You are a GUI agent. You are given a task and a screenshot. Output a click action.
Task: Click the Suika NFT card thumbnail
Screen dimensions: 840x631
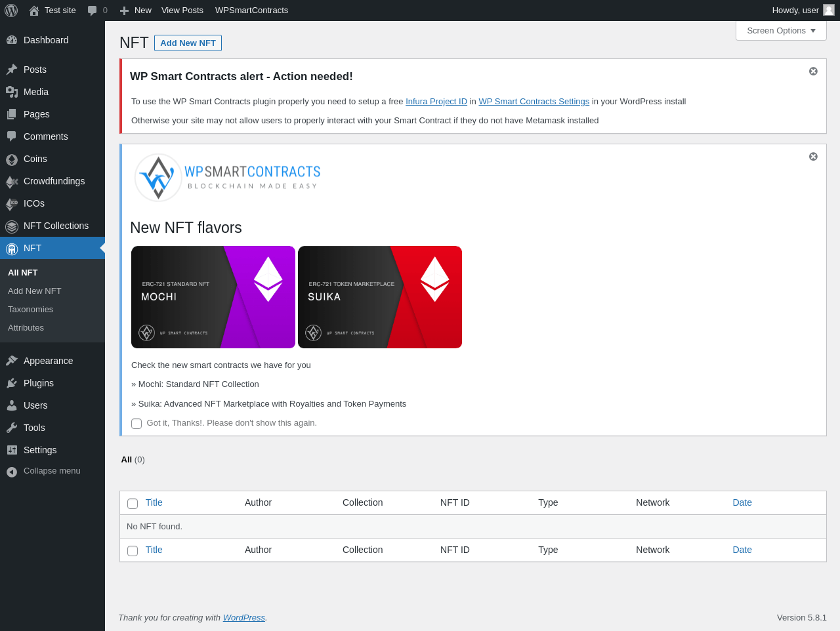pyautogui.click(x=380, y=297)
